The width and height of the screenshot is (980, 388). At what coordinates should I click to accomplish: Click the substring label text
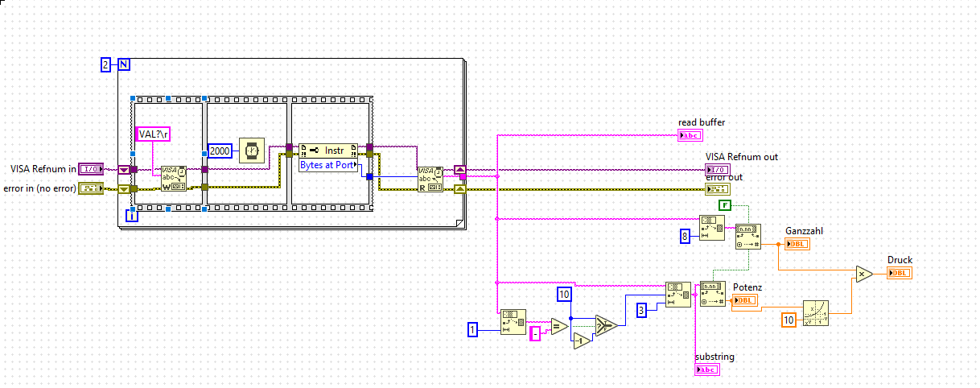714,357
